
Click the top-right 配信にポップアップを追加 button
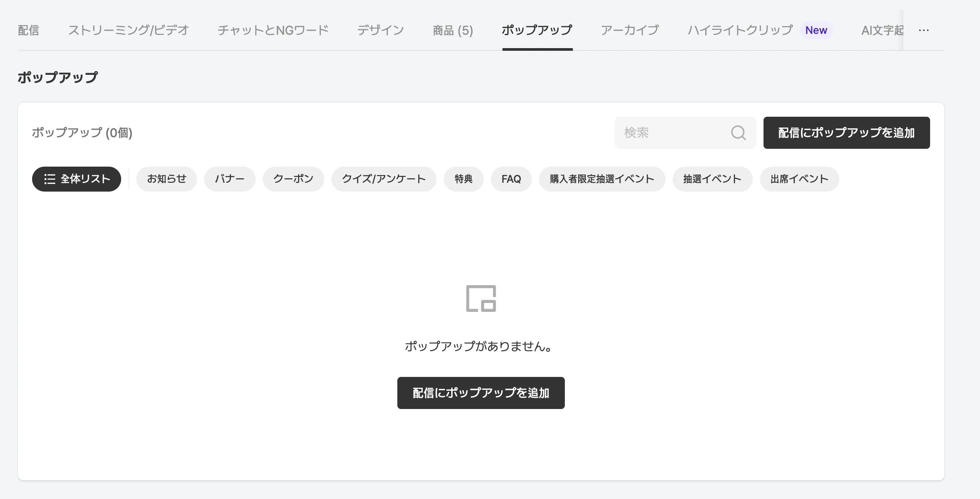[x=846, y=133]
